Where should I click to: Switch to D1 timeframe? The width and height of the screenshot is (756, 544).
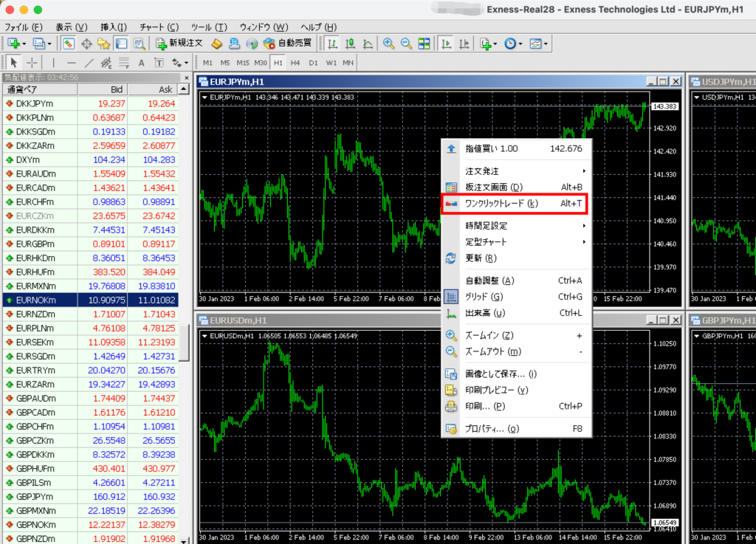(313, 63)
